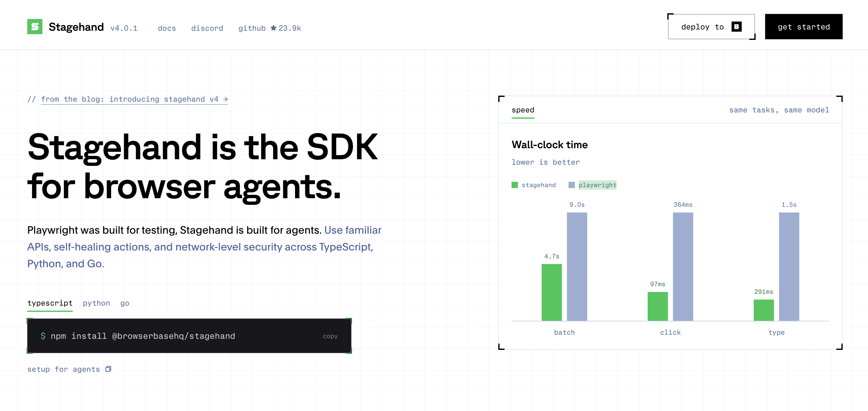Image resolution: width=868 pixels, height=411 pixels.
Task: Click the lower is better caption
Action: point(545,162)
